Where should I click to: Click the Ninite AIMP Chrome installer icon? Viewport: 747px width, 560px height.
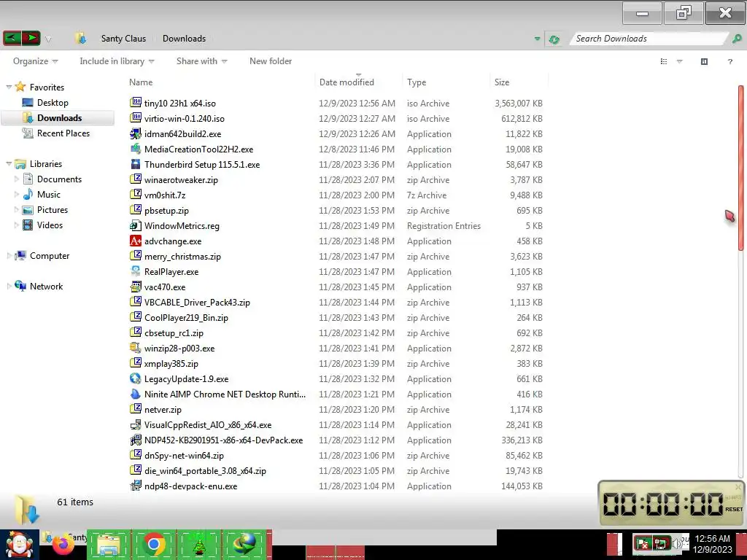tap(136, 394)
